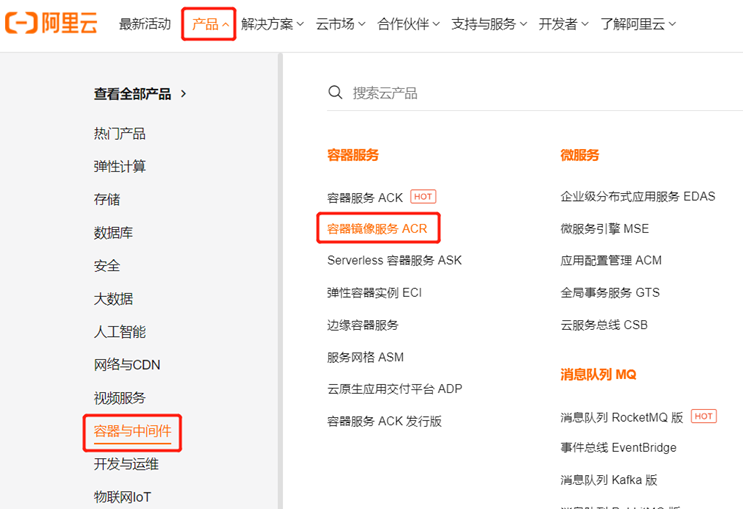Open 事件总线 EventBridge
Viewport: 743px width, 509px height.
(x=618, y=448)
